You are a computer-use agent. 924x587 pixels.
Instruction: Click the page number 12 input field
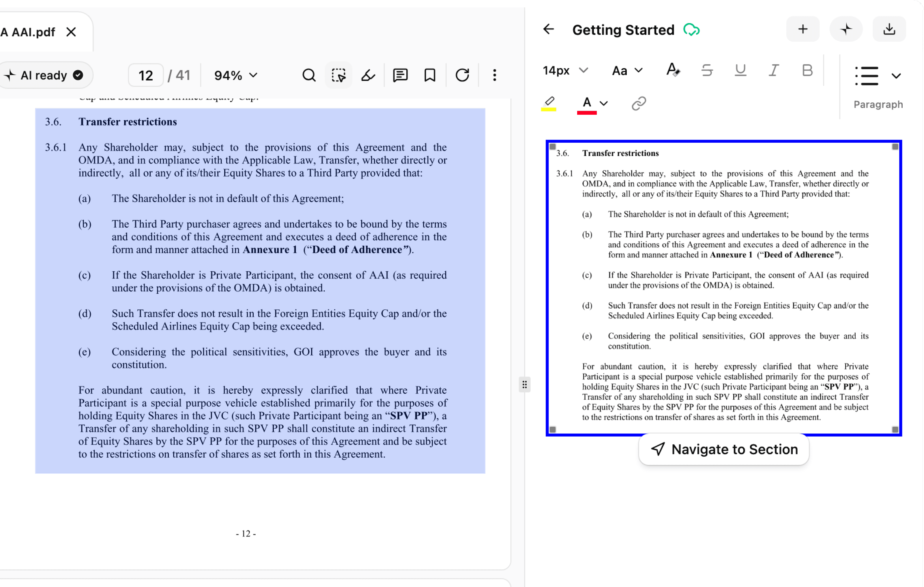tap(146, 75)
